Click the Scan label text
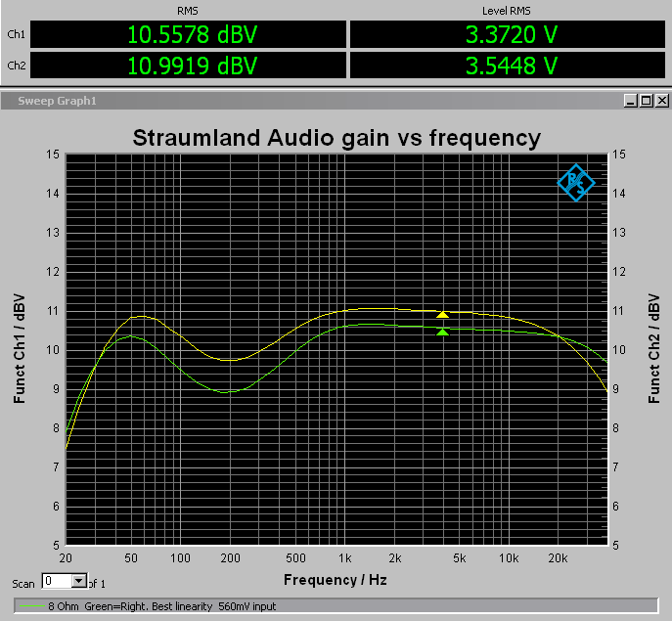Image resolution: width=672 pixels, height=621 pixels. pyautogui.click(x=23, y=584)
